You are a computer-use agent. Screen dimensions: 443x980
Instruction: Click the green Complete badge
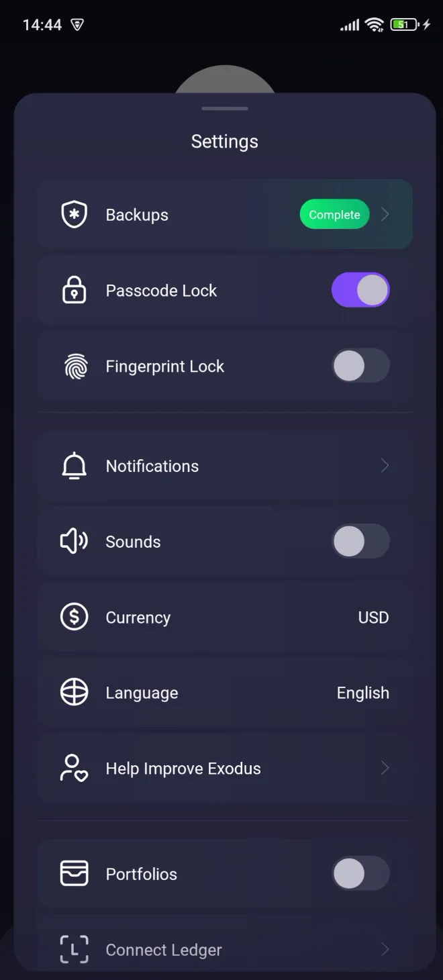pos(334,214)
